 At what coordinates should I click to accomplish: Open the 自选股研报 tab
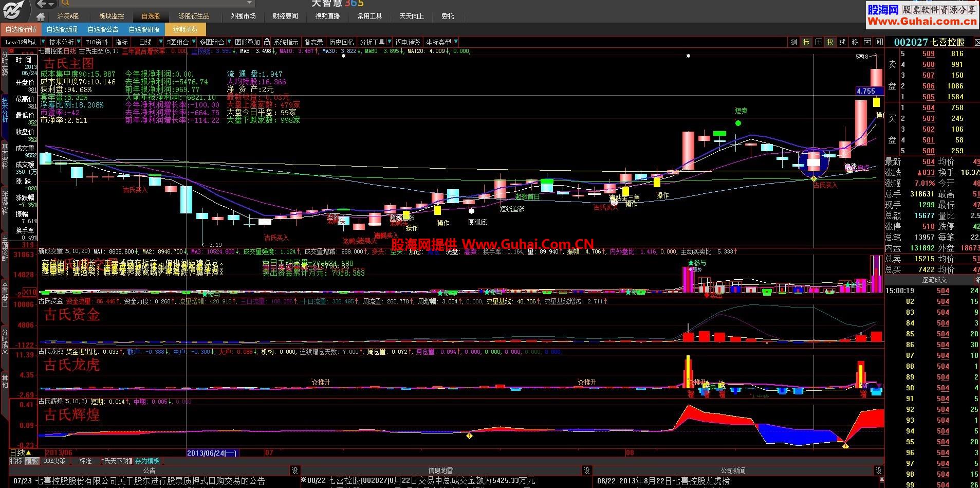(144, 29)
